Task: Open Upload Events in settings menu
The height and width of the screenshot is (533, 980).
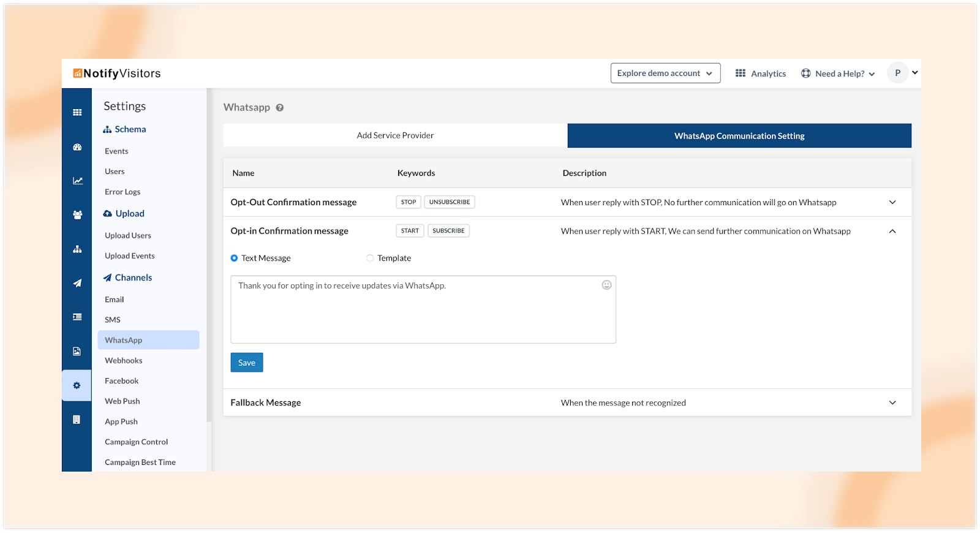Action: pos(130,256)
